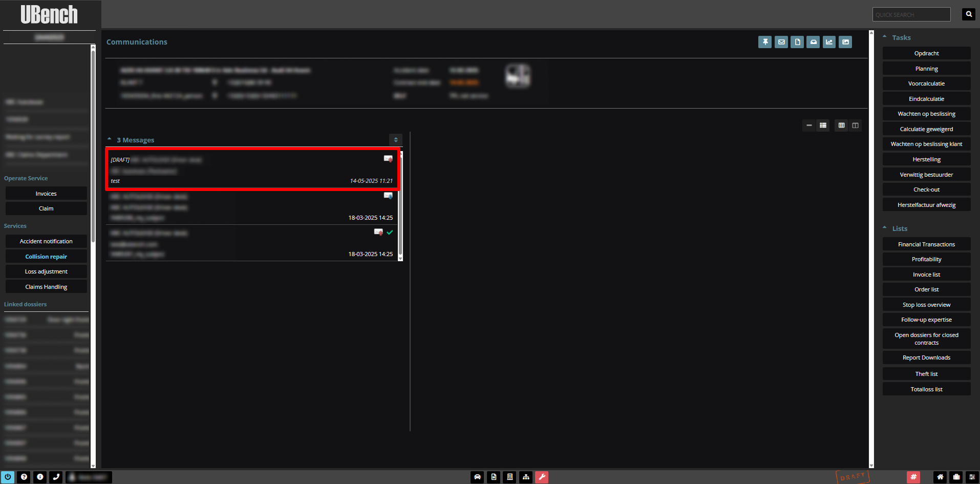This screenshot has width=980, height=484.
Task: Click in the Quick Search field
Action: pyautogui.click(x=911, y=14)
